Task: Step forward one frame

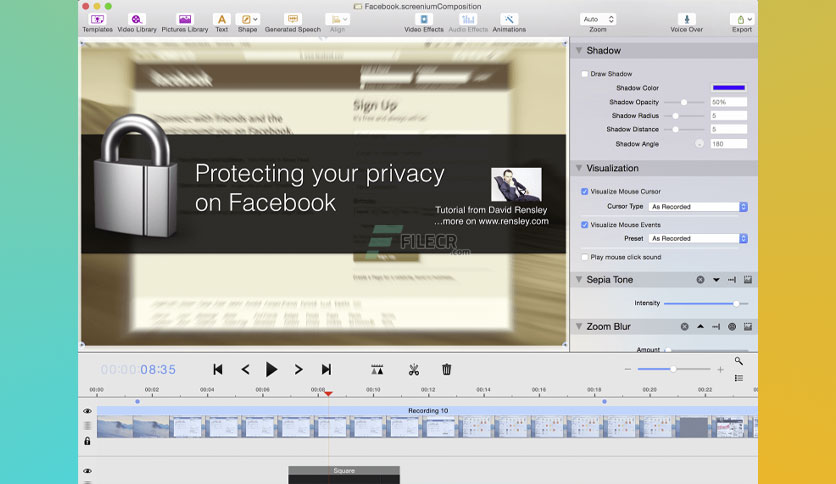Action: [x=299, y=369]
